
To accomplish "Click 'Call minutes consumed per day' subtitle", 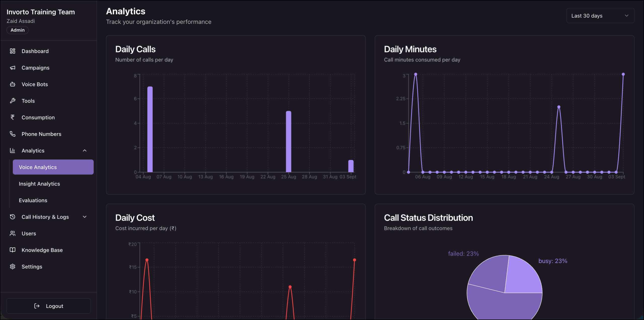I will (x=422, y=60).
